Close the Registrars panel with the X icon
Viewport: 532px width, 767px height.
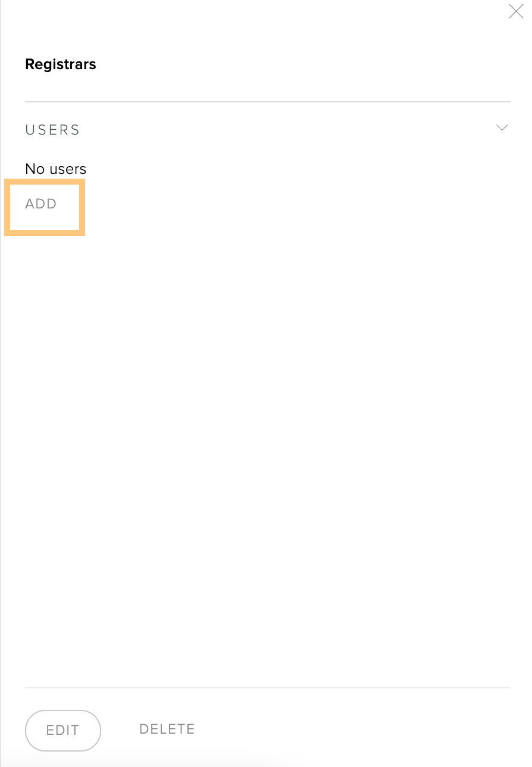point(516,11)
